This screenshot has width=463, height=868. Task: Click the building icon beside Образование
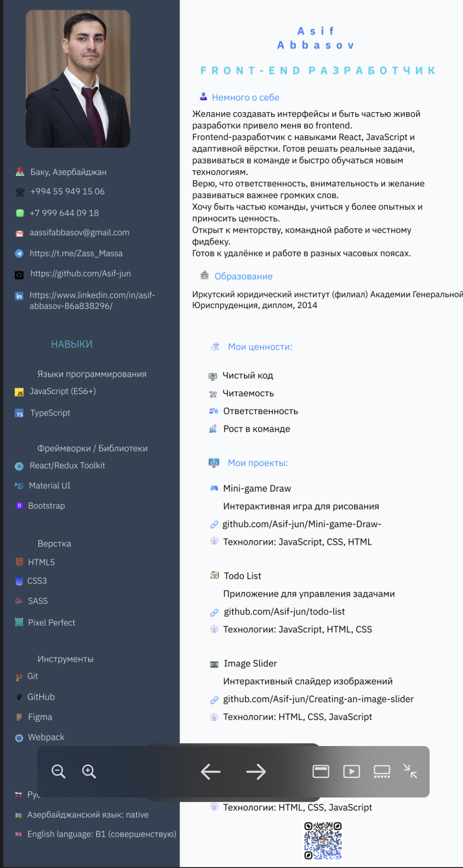pyautogui.click(x=204, y=275)
